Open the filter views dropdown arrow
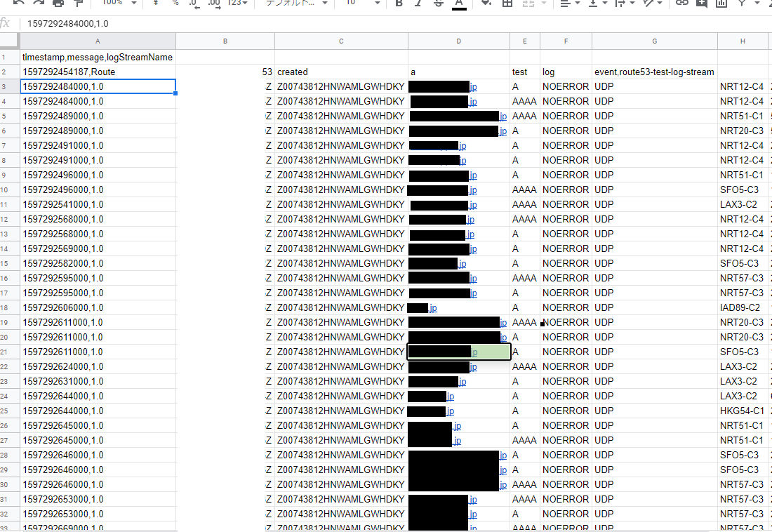Screen dimensions: 772x532 point(757,3)
